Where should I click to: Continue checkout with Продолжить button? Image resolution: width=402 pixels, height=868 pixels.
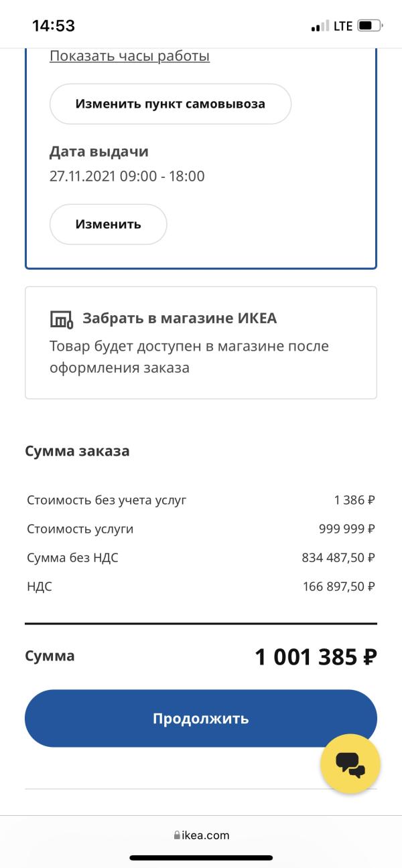201,719
